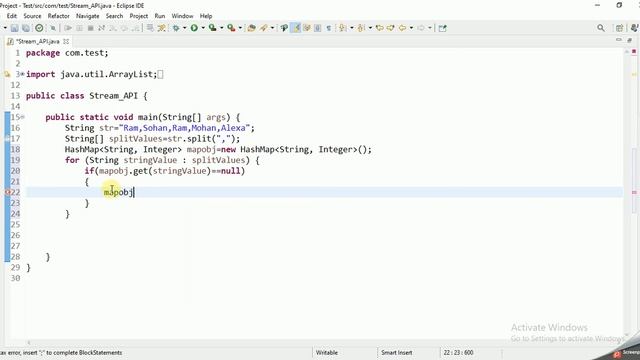Click the Open Perspective icon

tap(619, 28)
